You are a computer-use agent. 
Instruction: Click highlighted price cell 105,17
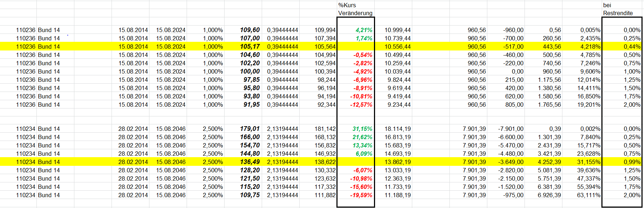243,47
